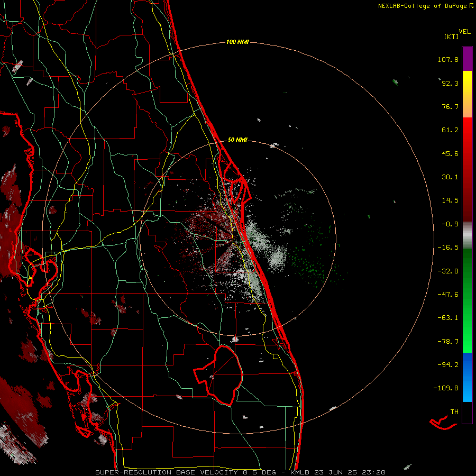Image resolution: width=476 pixels, height=476 pixels.
Task: Click the 92.3 velocity scale value
Action: [x=450, y=83]
